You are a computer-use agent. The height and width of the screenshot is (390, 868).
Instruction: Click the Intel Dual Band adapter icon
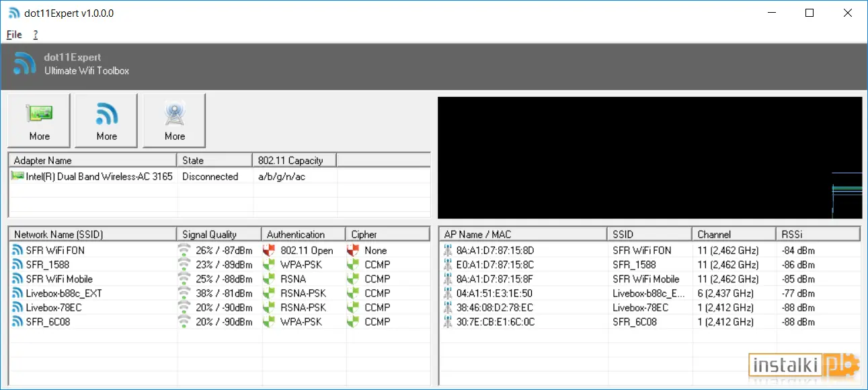(x=18, y=176)
